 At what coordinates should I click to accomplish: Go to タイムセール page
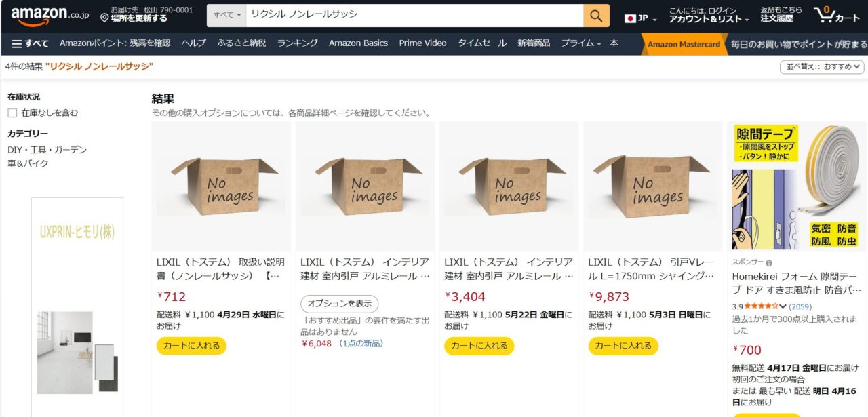tap(481, 43)
